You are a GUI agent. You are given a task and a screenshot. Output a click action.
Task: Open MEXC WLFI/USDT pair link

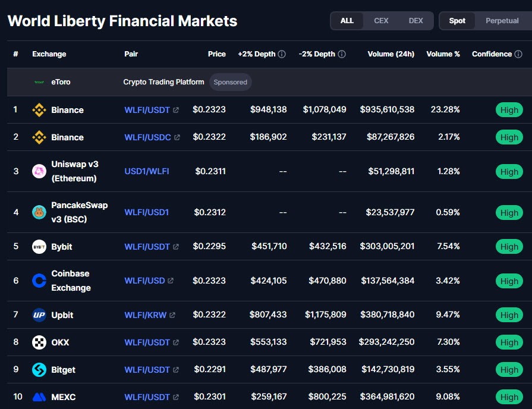147,397
